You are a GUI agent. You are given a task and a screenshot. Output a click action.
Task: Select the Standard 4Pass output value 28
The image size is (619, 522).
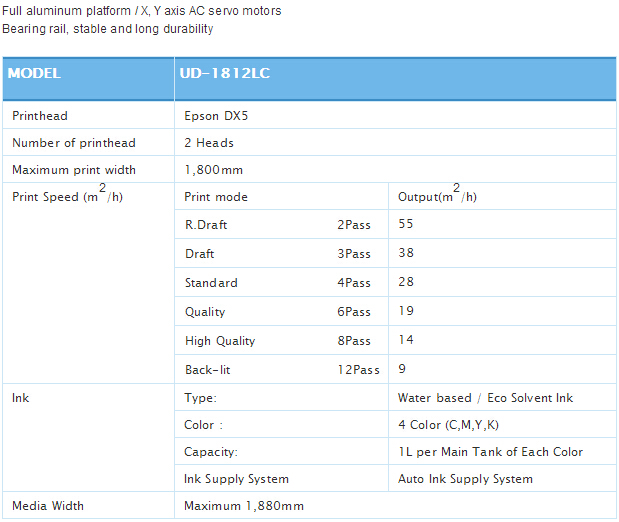(406, 282)
